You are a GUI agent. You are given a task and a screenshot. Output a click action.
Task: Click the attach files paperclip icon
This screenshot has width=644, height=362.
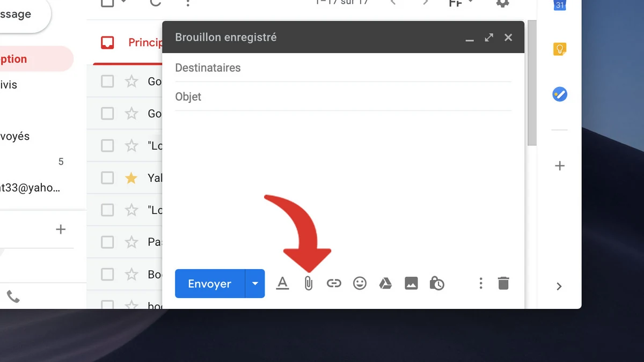308,283
